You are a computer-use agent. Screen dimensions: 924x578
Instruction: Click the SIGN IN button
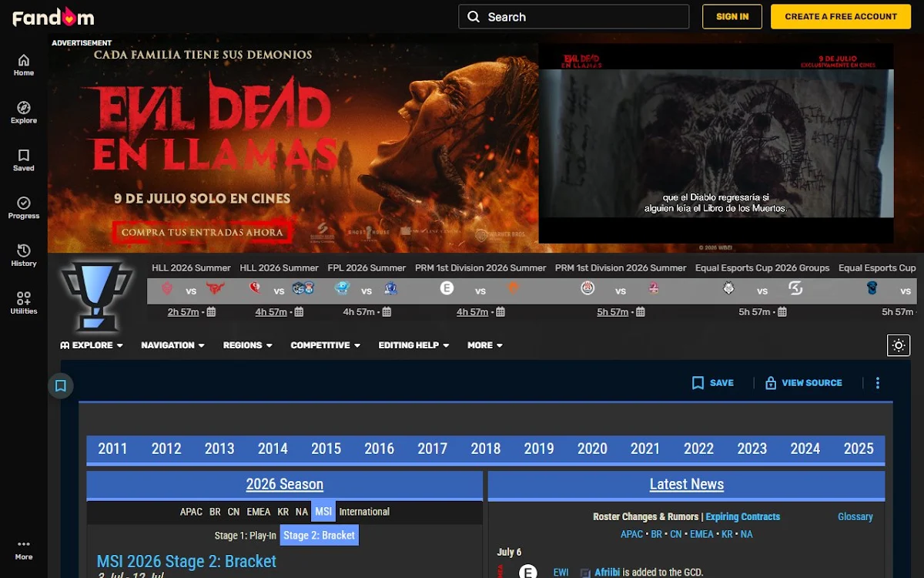pyautogui.click(x=732, y=16)
